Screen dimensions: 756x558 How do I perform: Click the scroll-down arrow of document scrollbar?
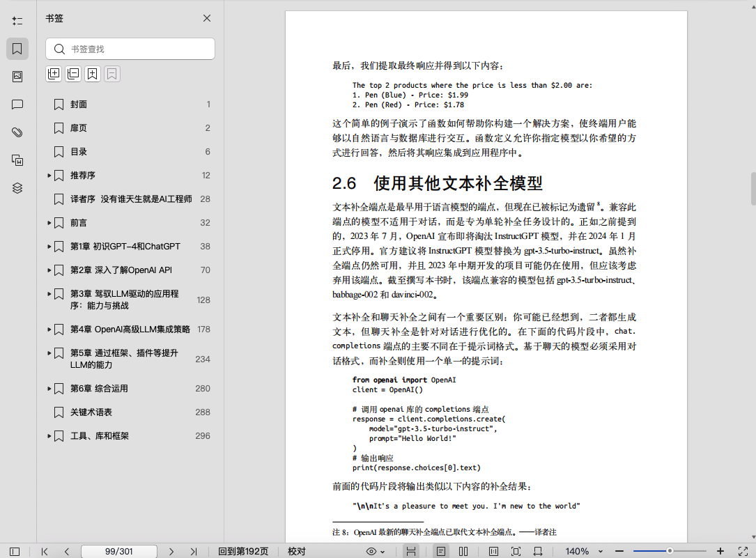753,537
